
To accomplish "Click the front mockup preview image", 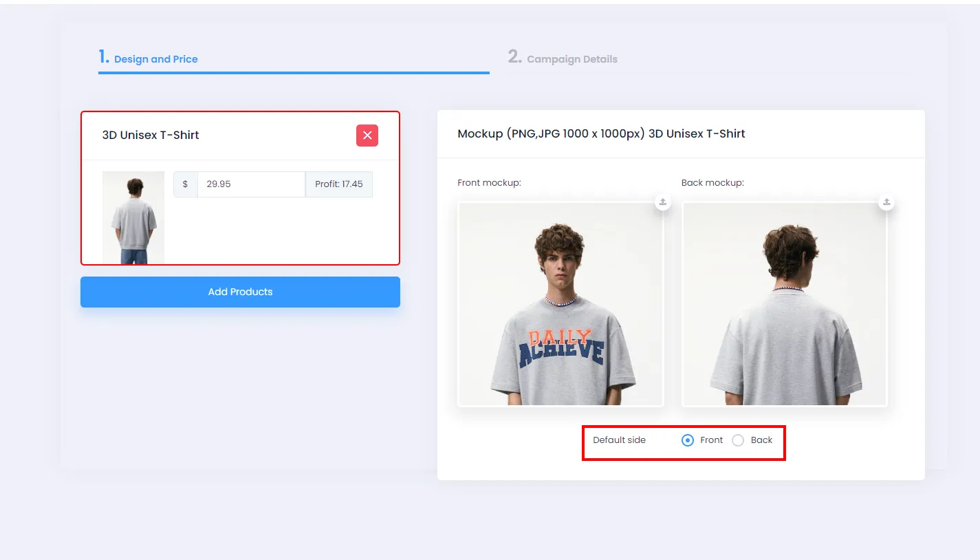I will tap(560, 304).
